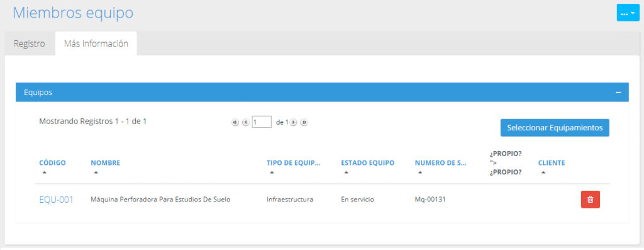The image size is (644, 250).
Task: Click the page number input field
Action: (262, 122)
